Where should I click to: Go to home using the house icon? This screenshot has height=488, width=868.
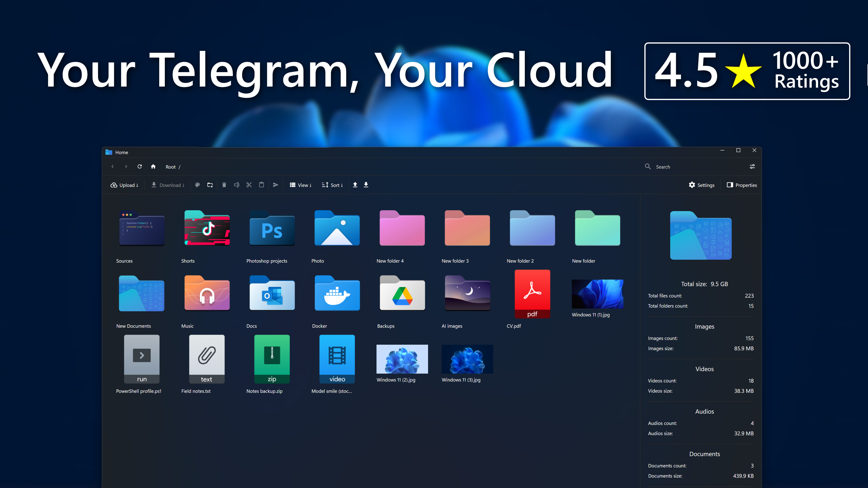[153, 166]
